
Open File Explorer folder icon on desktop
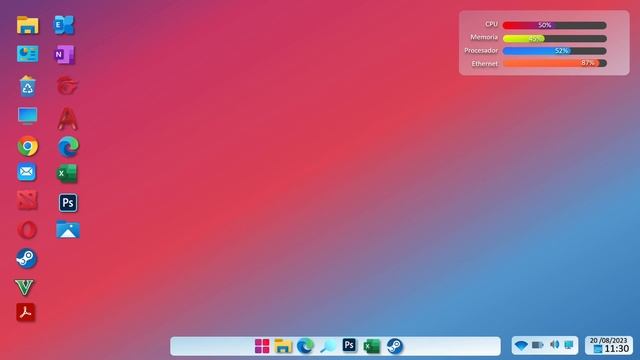[28, 25]
